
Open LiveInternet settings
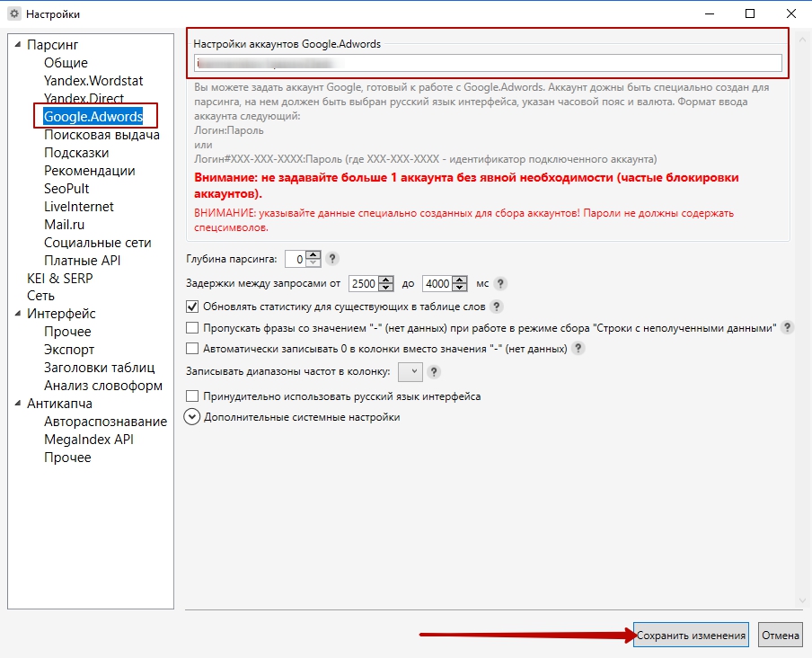[79, 207]
